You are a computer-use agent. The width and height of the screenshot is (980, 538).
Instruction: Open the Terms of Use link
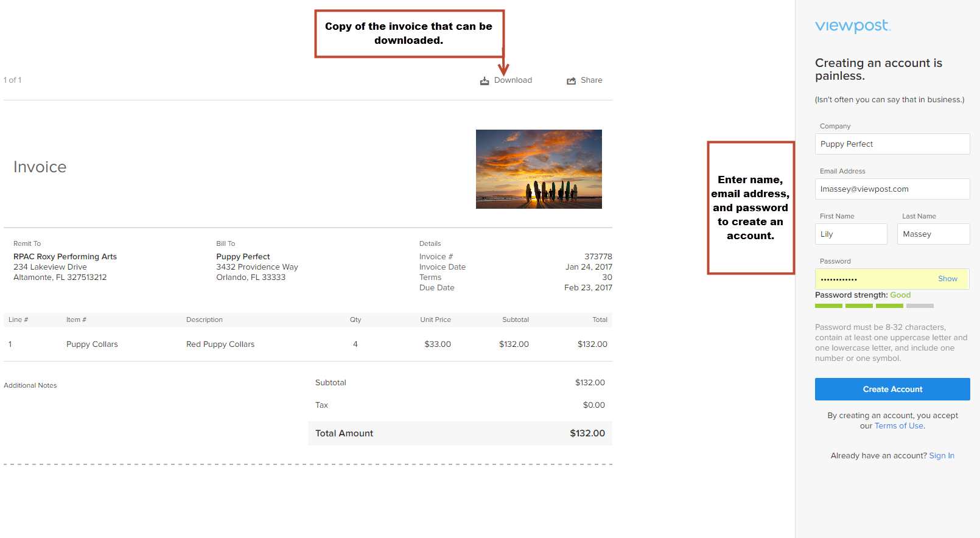pyautogui.click(x=899, y=426)
